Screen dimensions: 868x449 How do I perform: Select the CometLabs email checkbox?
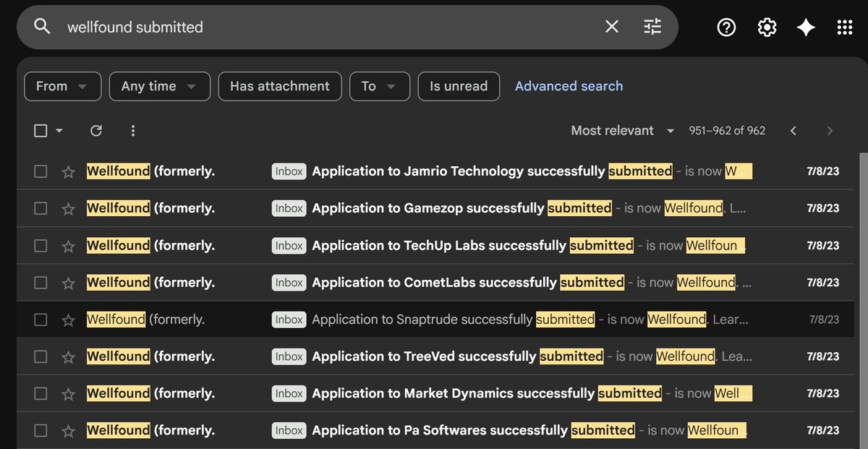[41, 283]
